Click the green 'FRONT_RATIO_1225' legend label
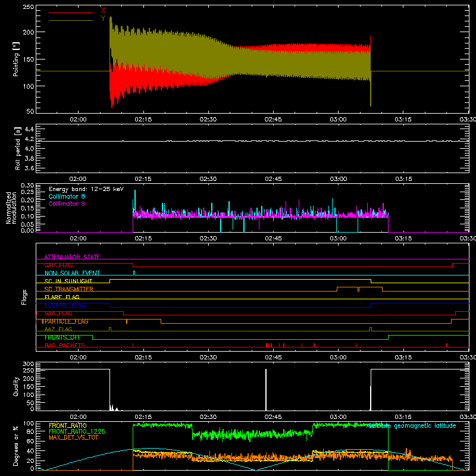The width and height of the screenshot is (476, 476). [77, 431]
